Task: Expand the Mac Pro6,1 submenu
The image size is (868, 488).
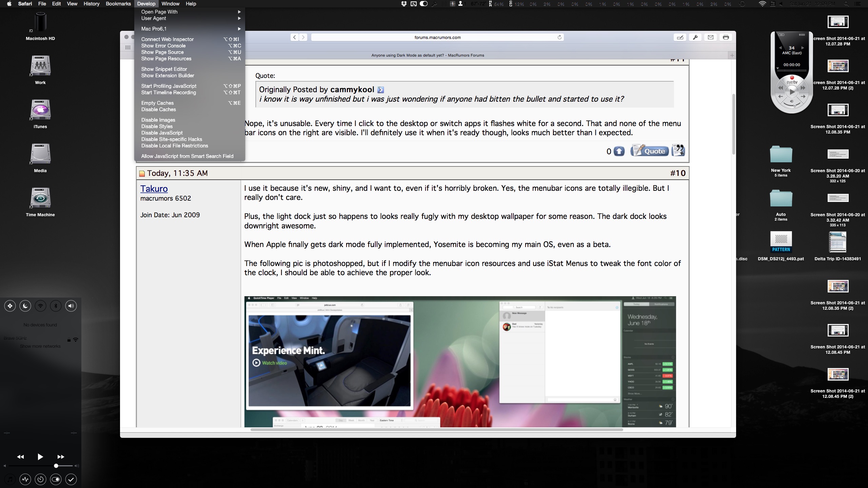Action: (190, 29)
